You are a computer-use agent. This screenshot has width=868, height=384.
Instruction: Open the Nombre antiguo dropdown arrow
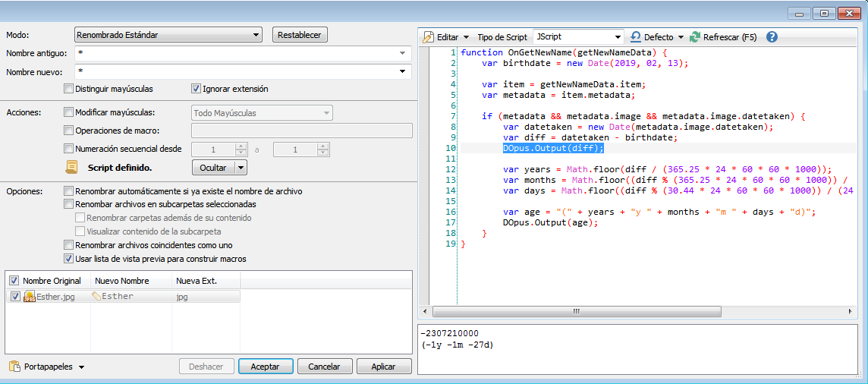click(x=402, y=53)
